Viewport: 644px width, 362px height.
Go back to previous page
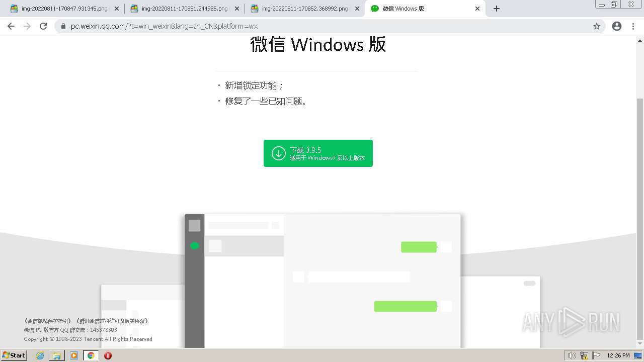tap(11, 26)
